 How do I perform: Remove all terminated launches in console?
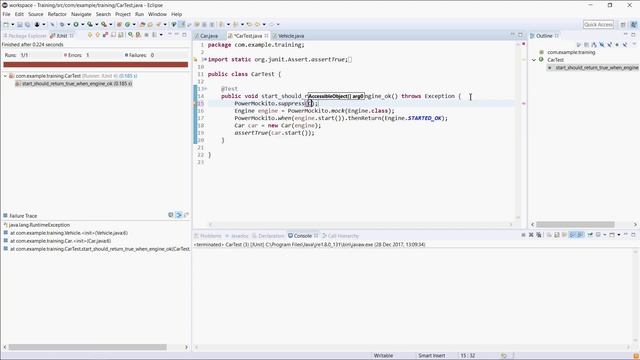(x=539, y=235)
